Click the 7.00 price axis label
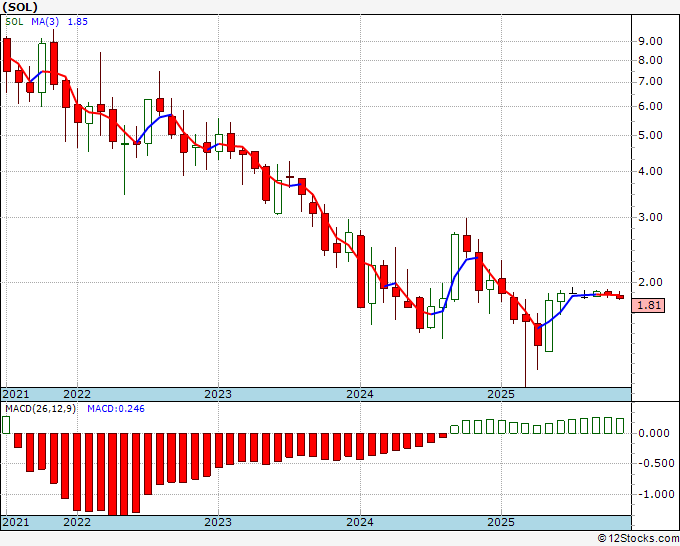Screen dimensions: 680x546 [650, 82]
